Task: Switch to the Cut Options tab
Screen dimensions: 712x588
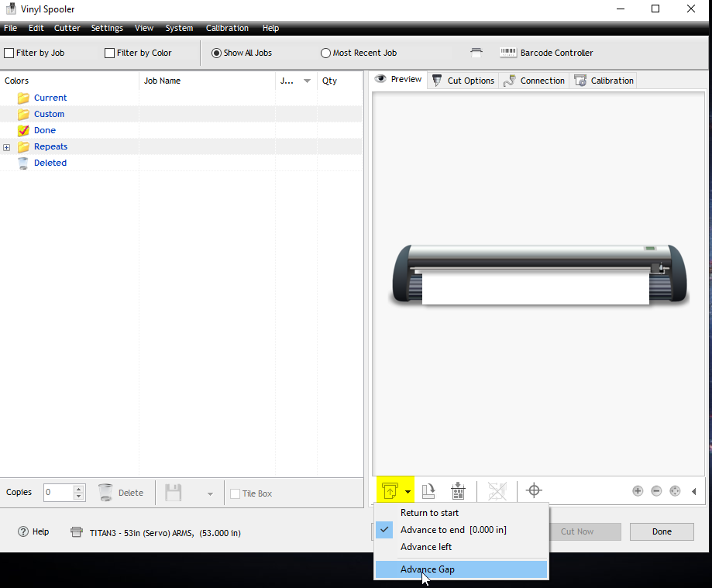Action: pyautogui.click(x=463, y=81)
